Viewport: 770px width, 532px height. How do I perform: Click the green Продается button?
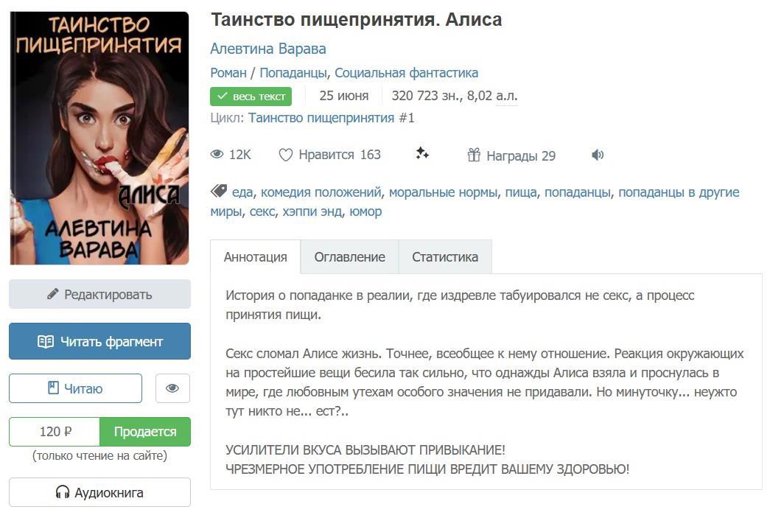(x=145, y=432)
